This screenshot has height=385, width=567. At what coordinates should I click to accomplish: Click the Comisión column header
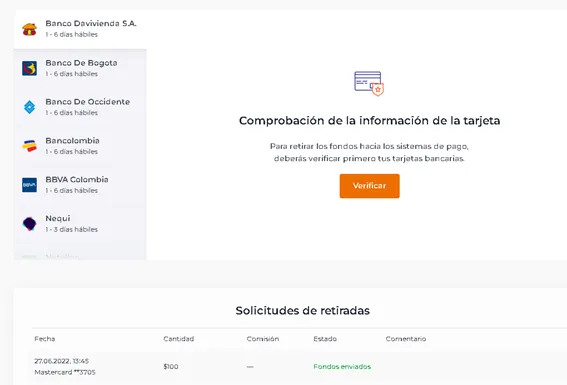(263, 339)
